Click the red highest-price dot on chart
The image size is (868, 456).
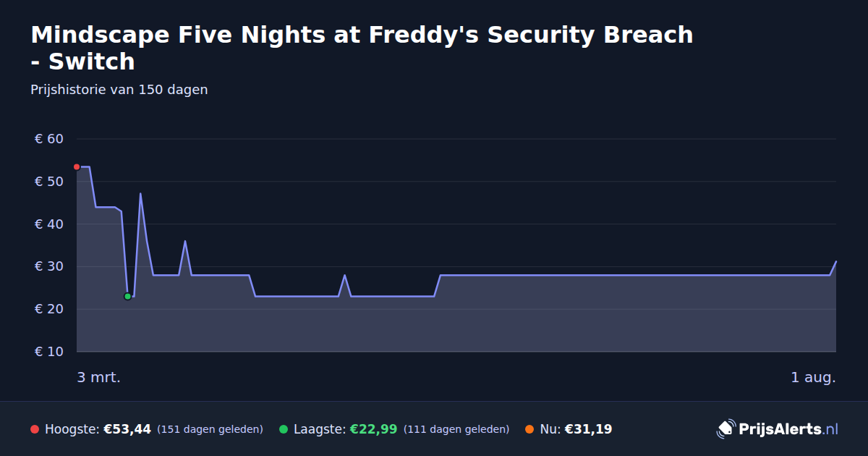pos(77,167)
